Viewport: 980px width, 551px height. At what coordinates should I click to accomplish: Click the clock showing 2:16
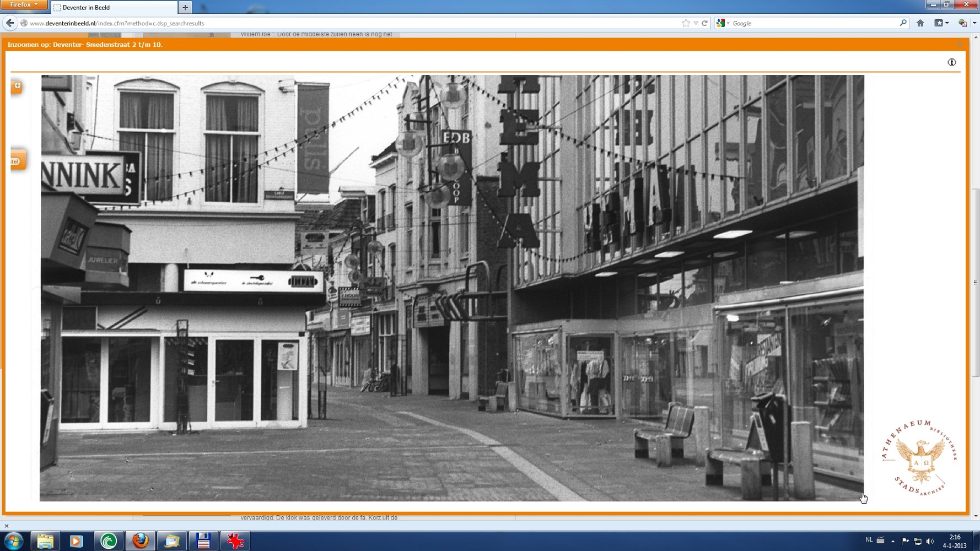pos(955,541)
